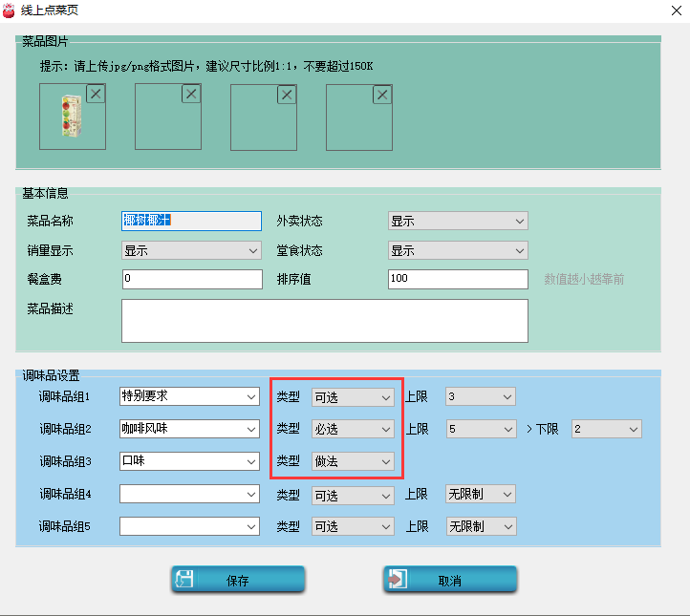Screen dimensions: 690x616
Task: Open 类型 dropdown showing 必选
Action: (353, 429)
